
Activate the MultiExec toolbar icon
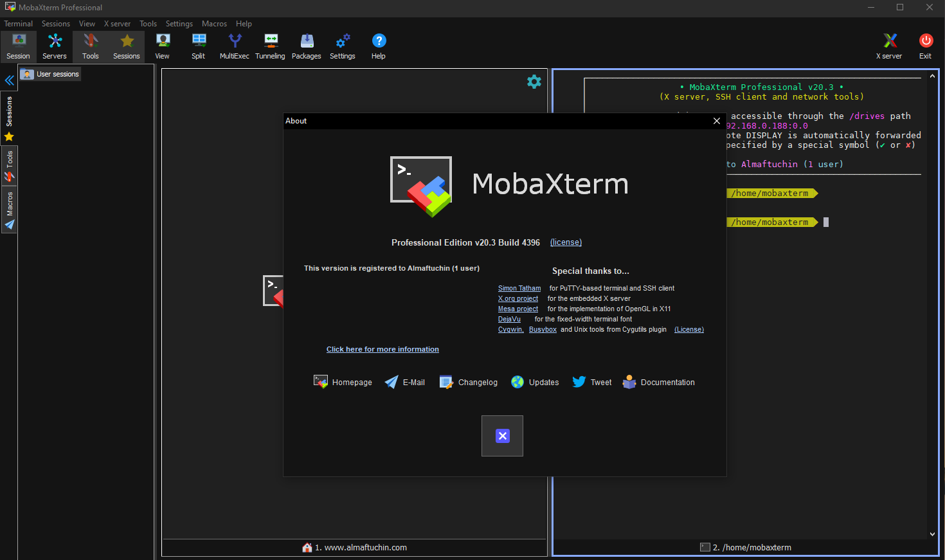tap(235, 47)
